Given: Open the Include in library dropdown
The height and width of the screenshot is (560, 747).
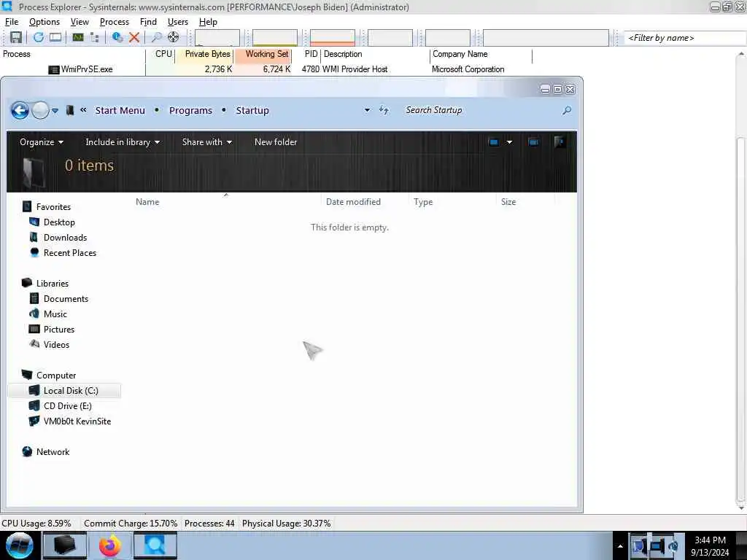Looking at the screenshot, I should pos(123,142).
